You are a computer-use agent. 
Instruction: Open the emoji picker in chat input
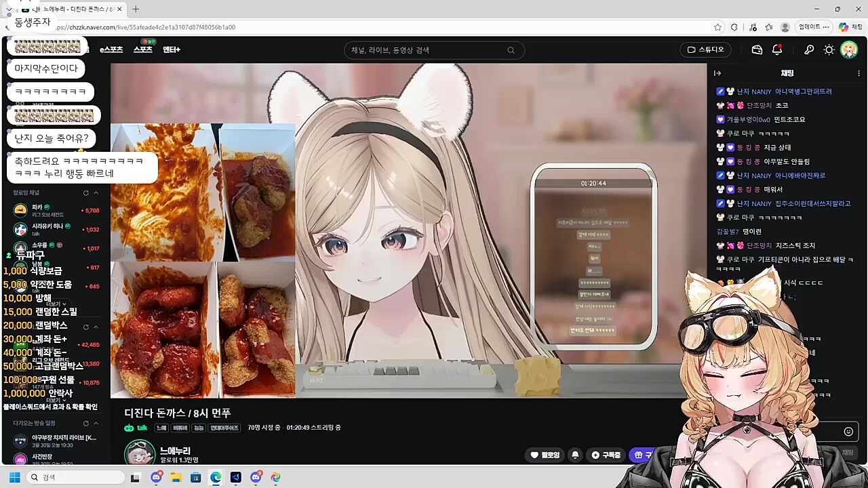click(x=848, y=432)
